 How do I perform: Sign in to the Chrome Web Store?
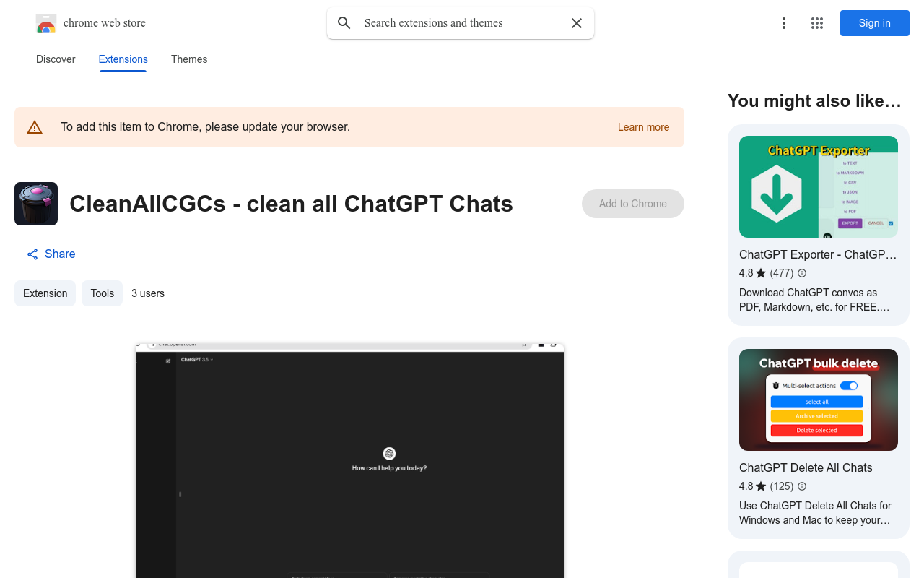point(874,23)
